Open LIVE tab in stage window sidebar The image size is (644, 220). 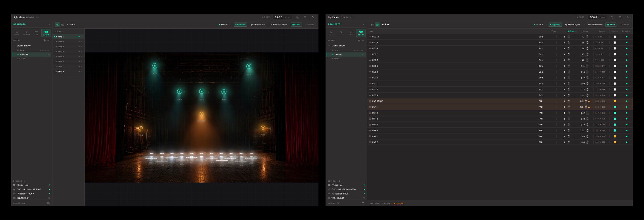[x=36, y=33]
